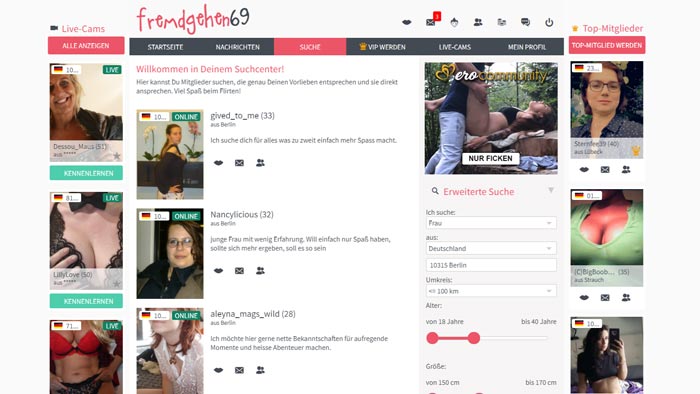Click the icon left of chat bubbles in header

pos(502,22)
